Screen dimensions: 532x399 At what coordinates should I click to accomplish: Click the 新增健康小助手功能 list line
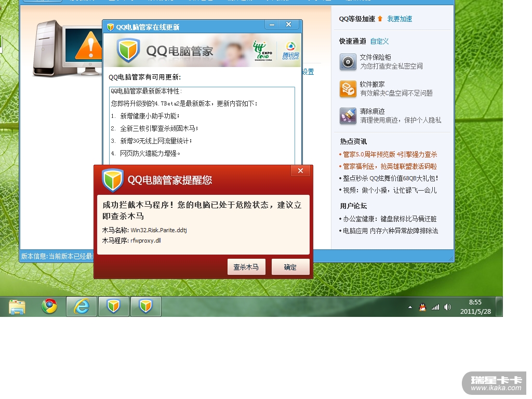click(145, 116)
